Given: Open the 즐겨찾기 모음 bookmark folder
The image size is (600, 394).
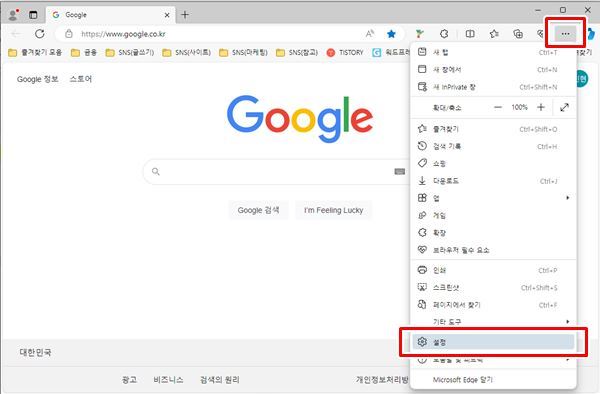Looking at the screenshot, I should click(x=35, y=52).
